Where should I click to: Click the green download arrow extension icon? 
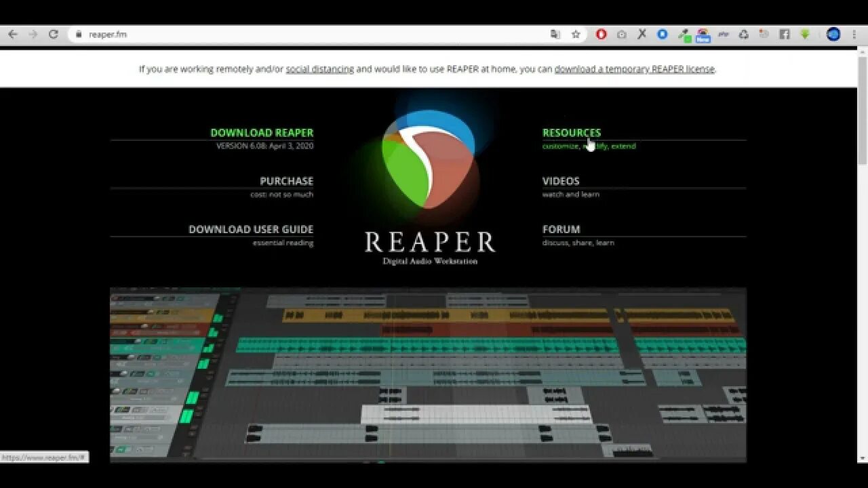(805, 35)
